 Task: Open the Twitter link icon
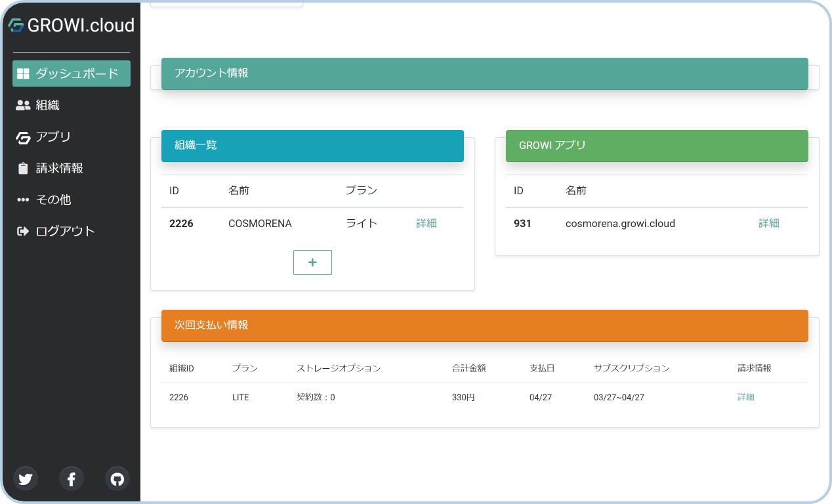(26, 479)
